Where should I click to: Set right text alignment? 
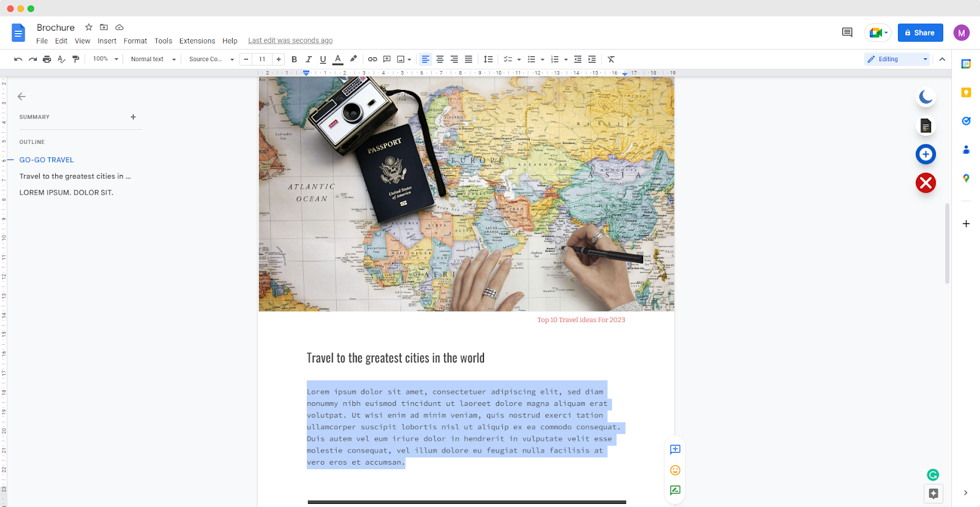tap(454, 59)
